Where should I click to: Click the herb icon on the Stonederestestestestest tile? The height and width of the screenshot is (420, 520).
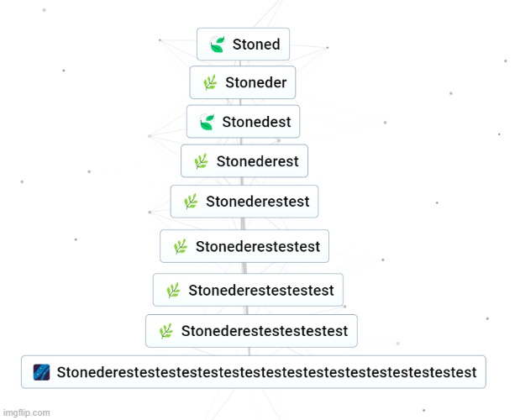point(166,331)
